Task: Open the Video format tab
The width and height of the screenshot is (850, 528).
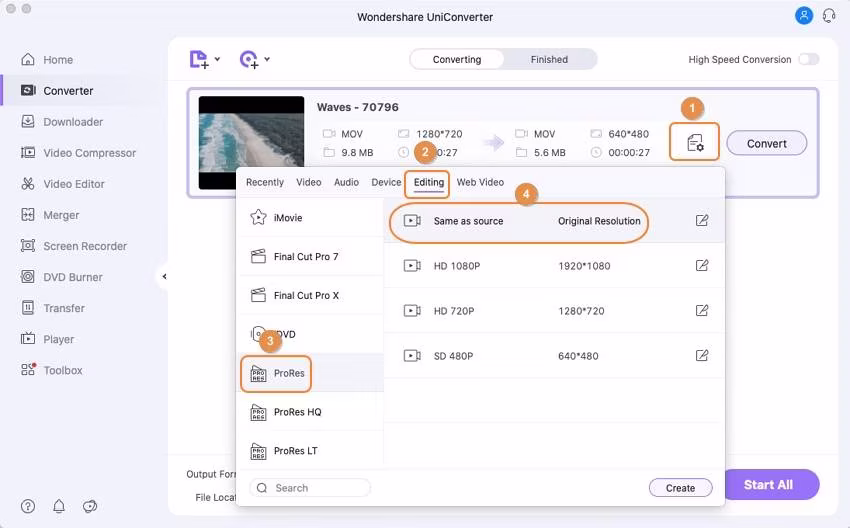Action: [x=308, y=182]
